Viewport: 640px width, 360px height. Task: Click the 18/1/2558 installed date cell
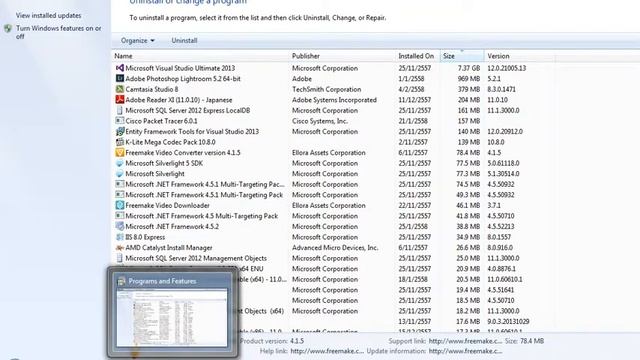click(413, 280)
